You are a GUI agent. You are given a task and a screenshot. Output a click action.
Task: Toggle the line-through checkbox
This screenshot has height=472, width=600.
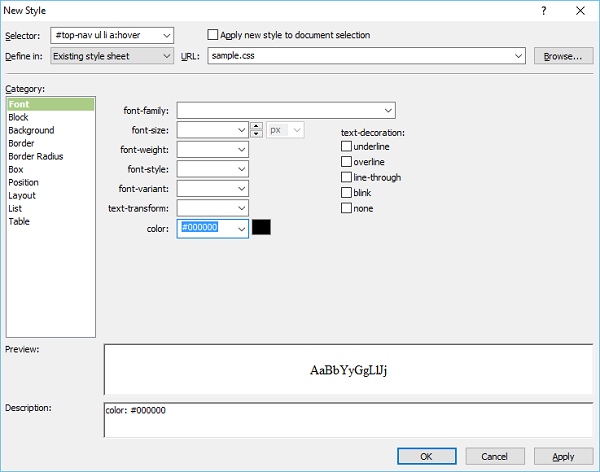click(x=347, y=178)
